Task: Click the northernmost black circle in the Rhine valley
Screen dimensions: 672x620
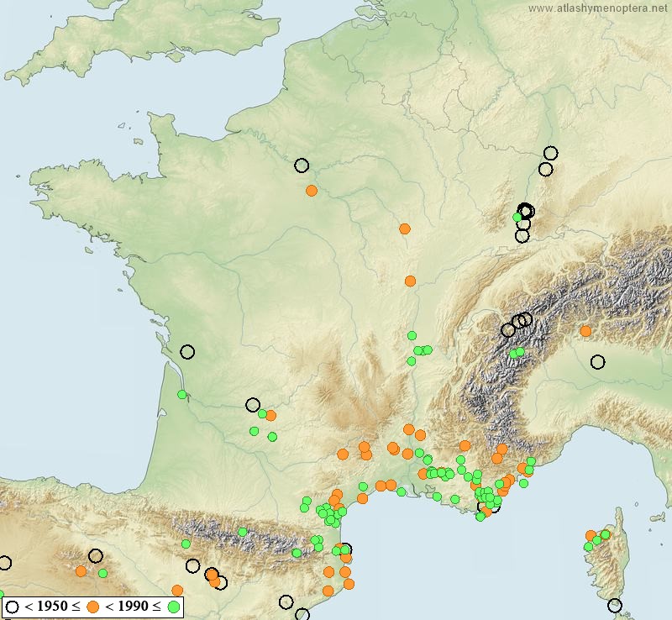Action: click(x=551, y=153)
